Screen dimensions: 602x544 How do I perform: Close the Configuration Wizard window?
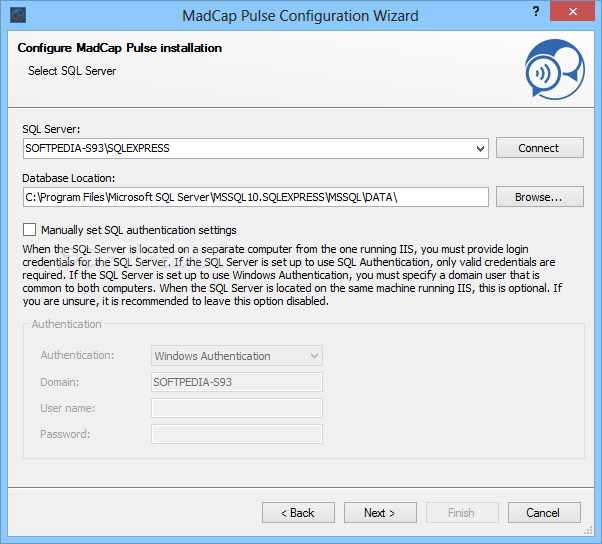click(x=572, y=11)
